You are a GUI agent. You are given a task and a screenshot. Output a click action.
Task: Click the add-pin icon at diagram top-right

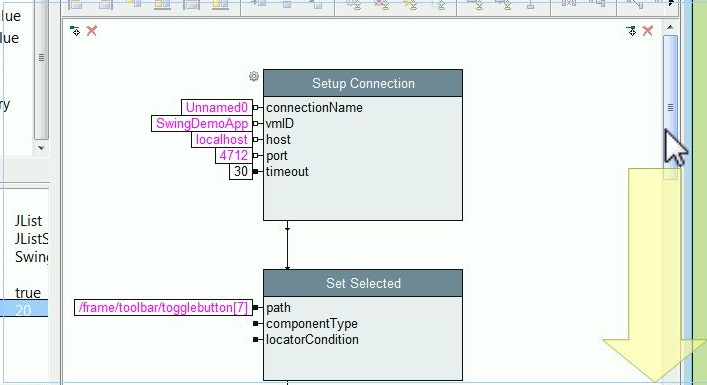(x=631, y=31)
